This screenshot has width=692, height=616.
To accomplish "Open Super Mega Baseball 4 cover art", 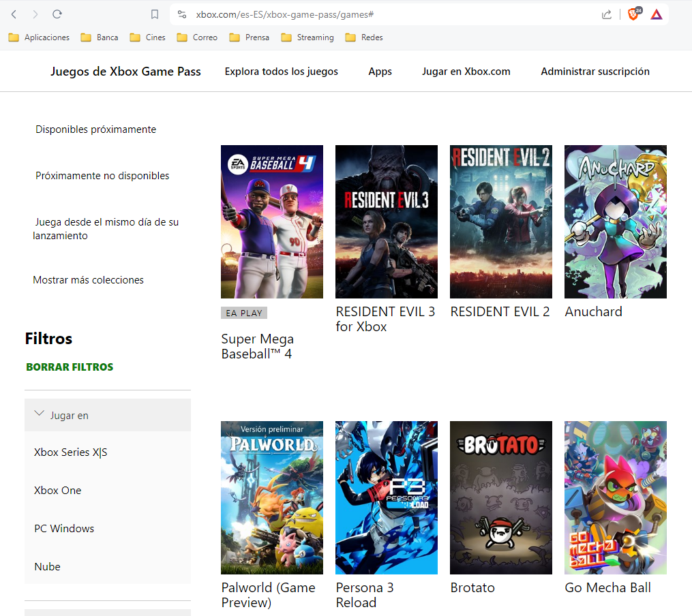I will click(272, 221).
